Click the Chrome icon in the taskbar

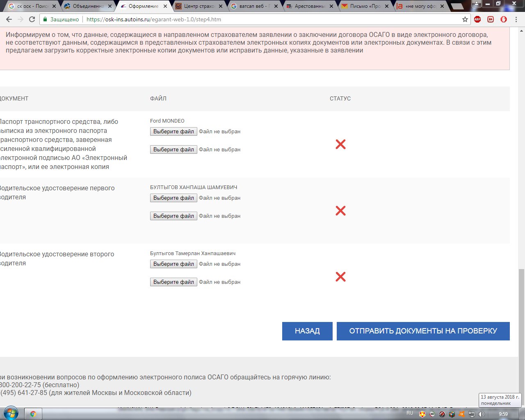pyautogui.click(x=33, y=414)
